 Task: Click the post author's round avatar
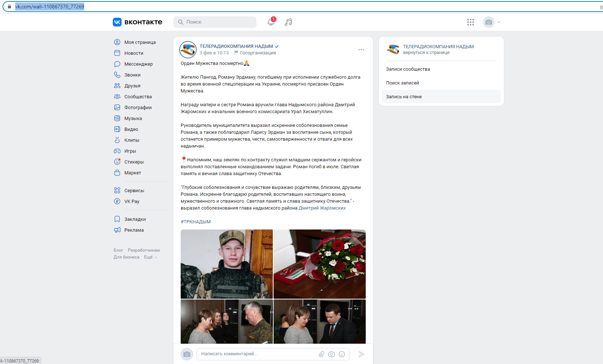point(188,50)
